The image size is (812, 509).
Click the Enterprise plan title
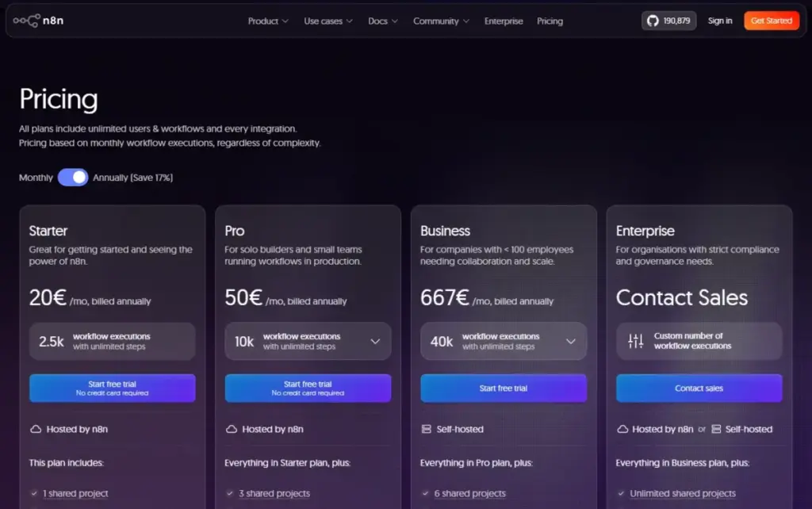pos(645,231)
